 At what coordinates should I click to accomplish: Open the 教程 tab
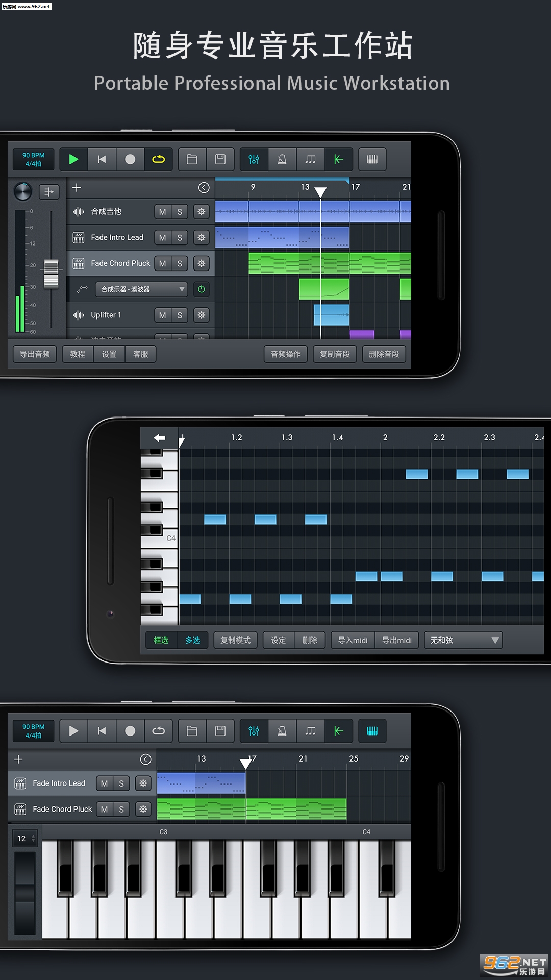78,354
